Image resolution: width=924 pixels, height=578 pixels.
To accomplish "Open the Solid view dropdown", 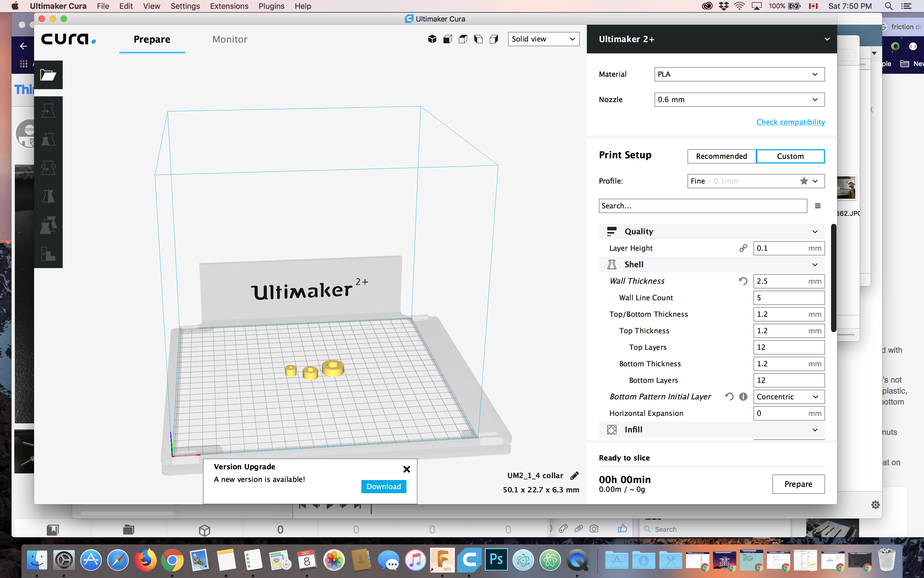I will 543,39.
